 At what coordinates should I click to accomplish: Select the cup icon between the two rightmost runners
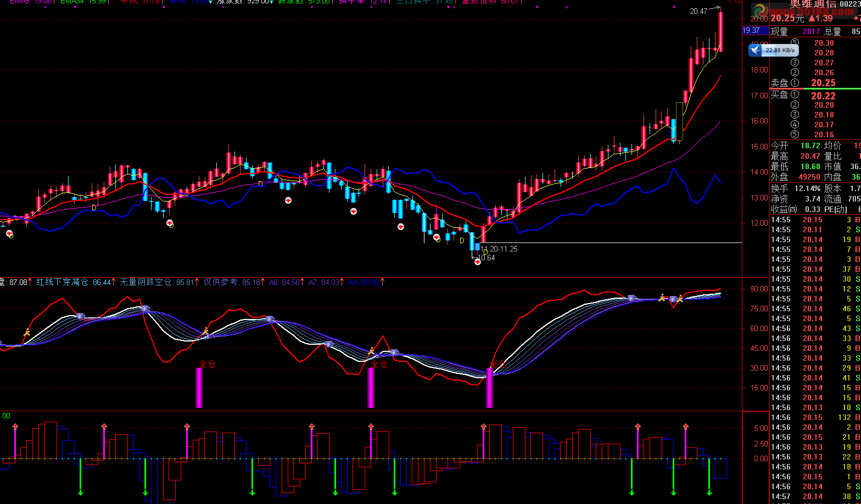673,299
